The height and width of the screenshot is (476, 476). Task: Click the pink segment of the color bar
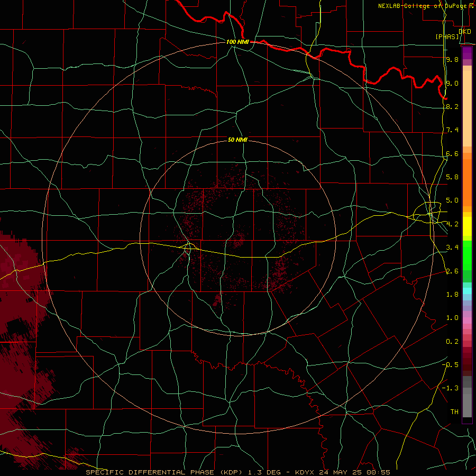click(467, 321)
